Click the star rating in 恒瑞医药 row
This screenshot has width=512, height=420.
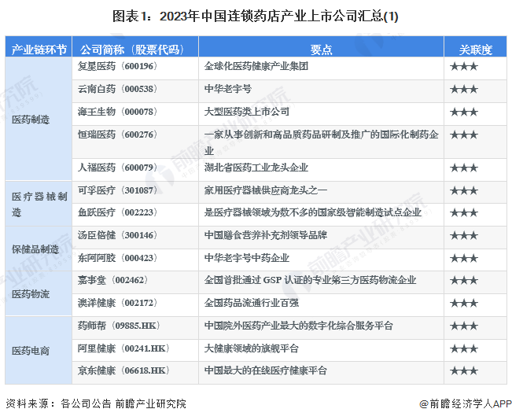(x=464, y=135)
